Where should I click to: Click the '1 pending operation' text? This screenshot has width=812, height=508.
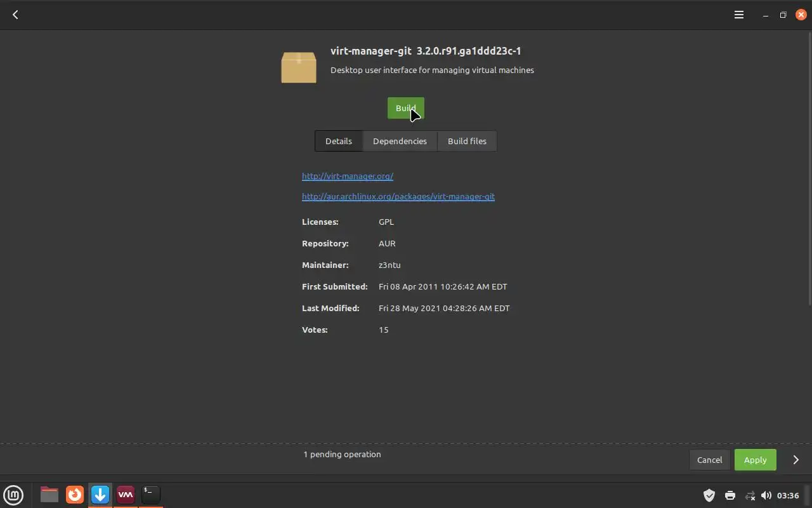tap(342, 454)
